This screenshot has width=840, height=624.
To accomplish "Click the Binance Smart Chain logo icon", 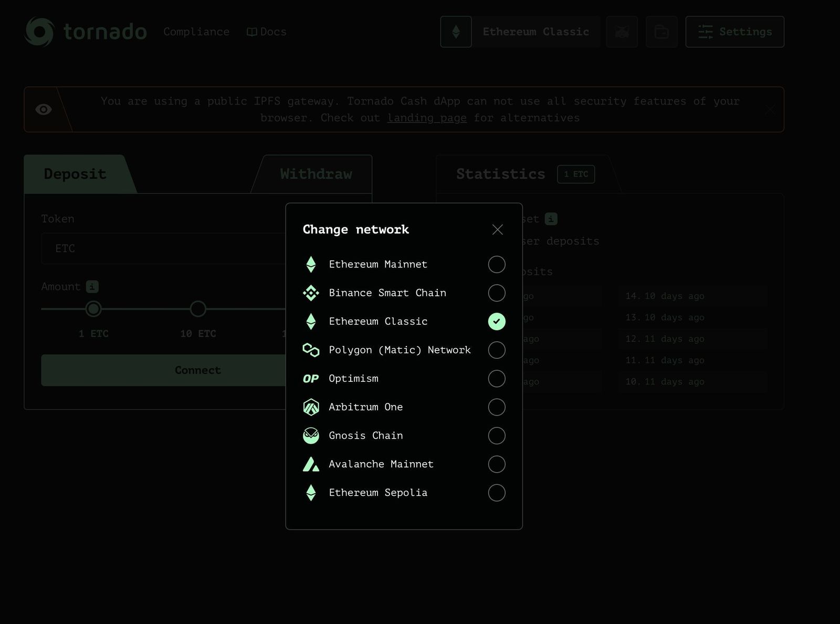I will pos(311,293).
